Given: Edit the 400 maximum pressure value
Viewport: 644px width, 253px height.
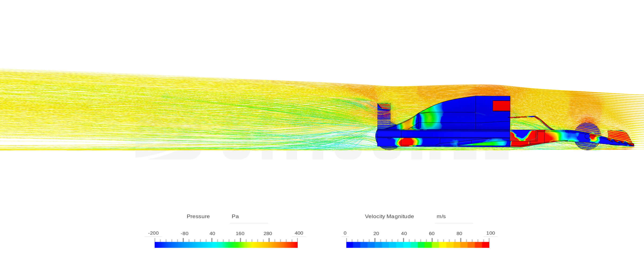Looking at the screenshot, I should tap(299, 233).
